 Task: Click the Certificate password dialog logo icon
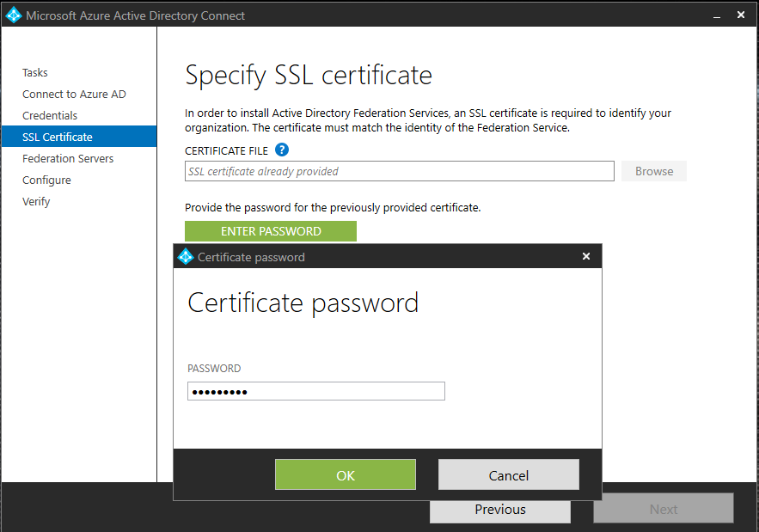[x=186, y=256]
